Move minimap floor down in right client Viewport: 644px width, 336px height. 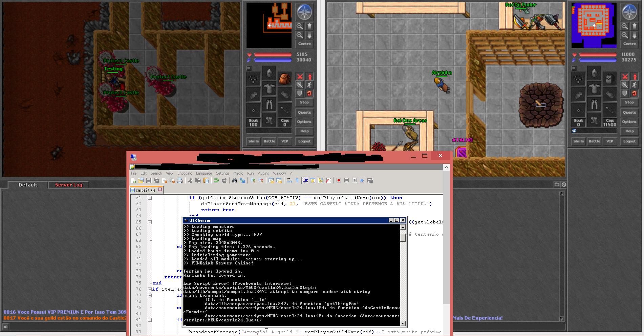[634, 35]
